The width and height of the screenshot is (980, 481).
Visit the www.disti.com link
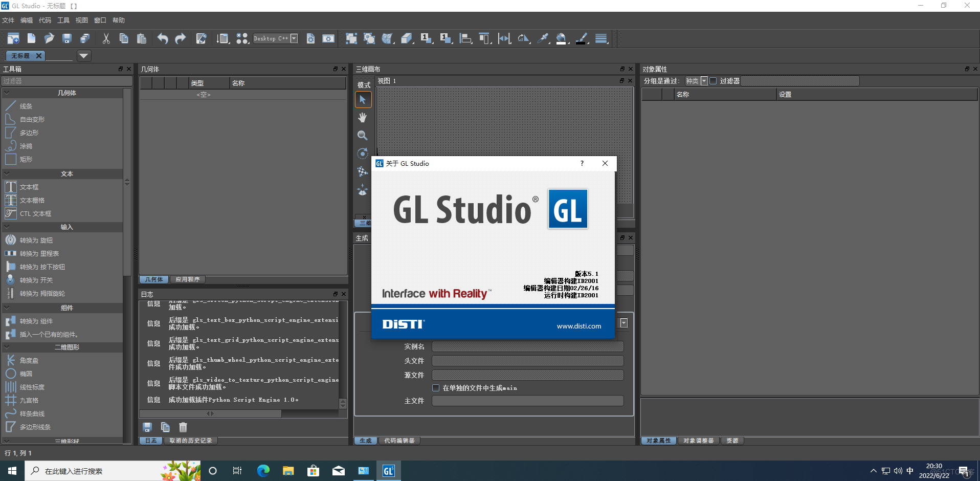coord(578,325)
